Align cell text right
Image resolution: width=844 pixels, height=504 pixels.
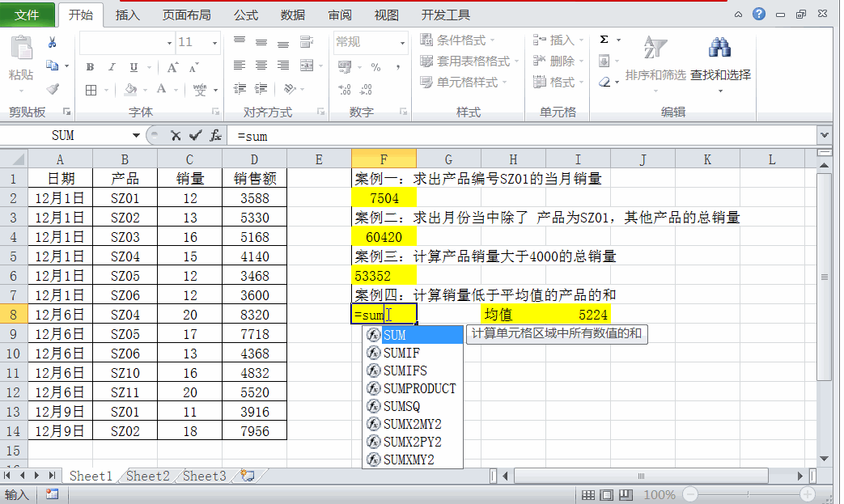pos(283,66)
